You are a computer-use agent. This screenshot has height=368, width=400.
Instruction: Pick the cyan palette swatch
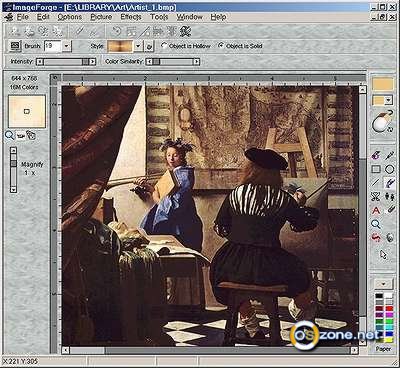pos(389,328)
